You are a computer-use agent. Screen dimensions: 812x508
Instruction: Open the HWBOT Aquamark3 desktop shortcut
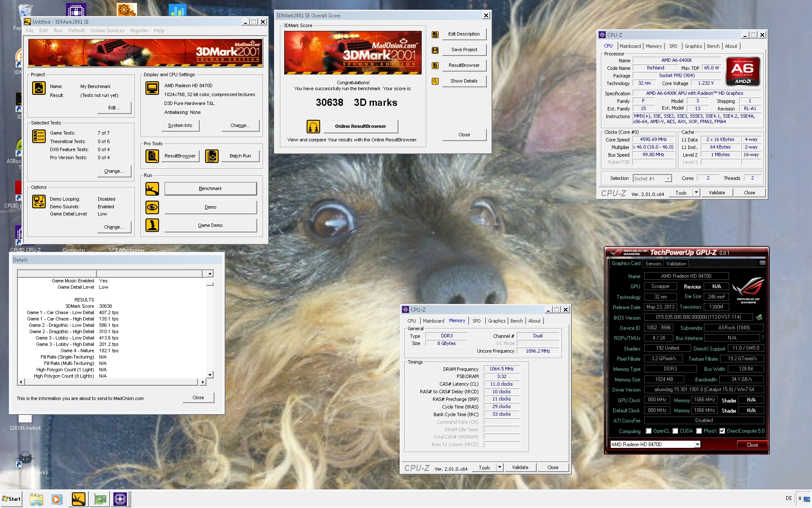(x=25, y=462)
